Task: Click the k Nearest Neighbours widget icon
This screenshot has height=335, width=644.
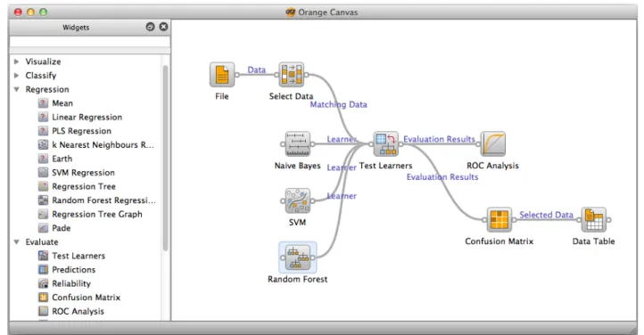Action: [x=43, y=144]
